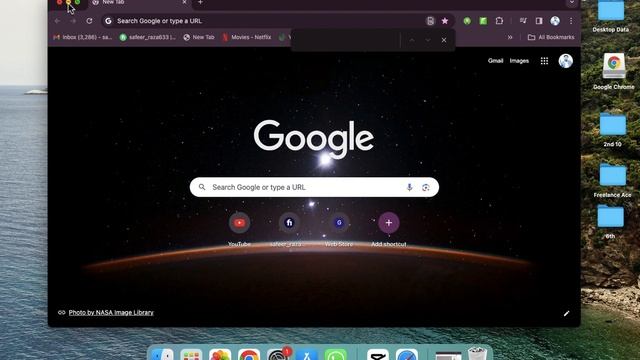Viewport: 640px width, 360px height.
Task: Open the safeer_raza633 bookmark
Action: [147, 37]
